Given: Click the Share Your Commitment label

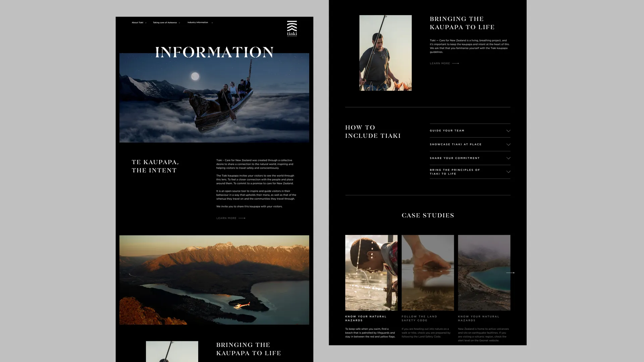Looking at the screenshot, I should tap(455, 158).
